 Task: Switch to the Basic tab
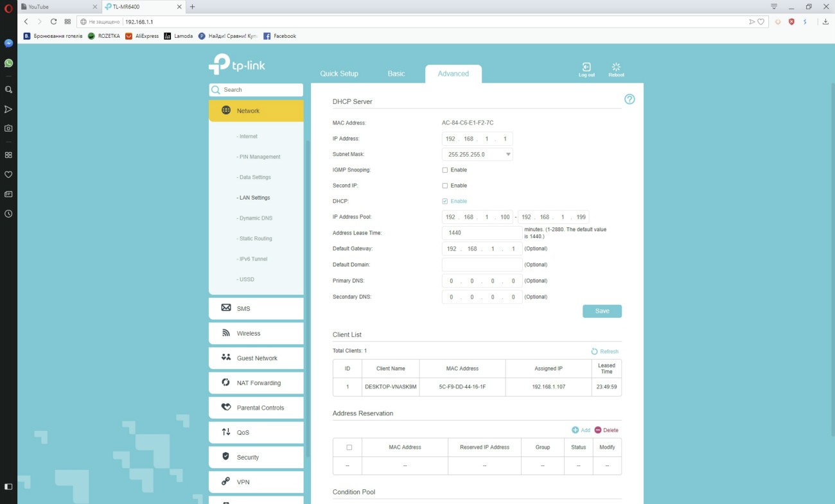(396, 74)
